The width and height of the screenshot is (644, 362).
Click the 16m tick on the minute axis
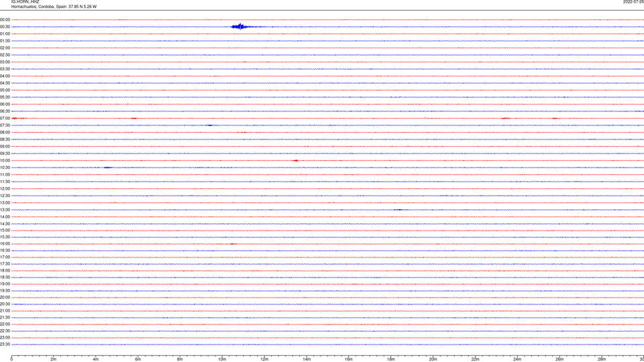[x=349, y=359]
